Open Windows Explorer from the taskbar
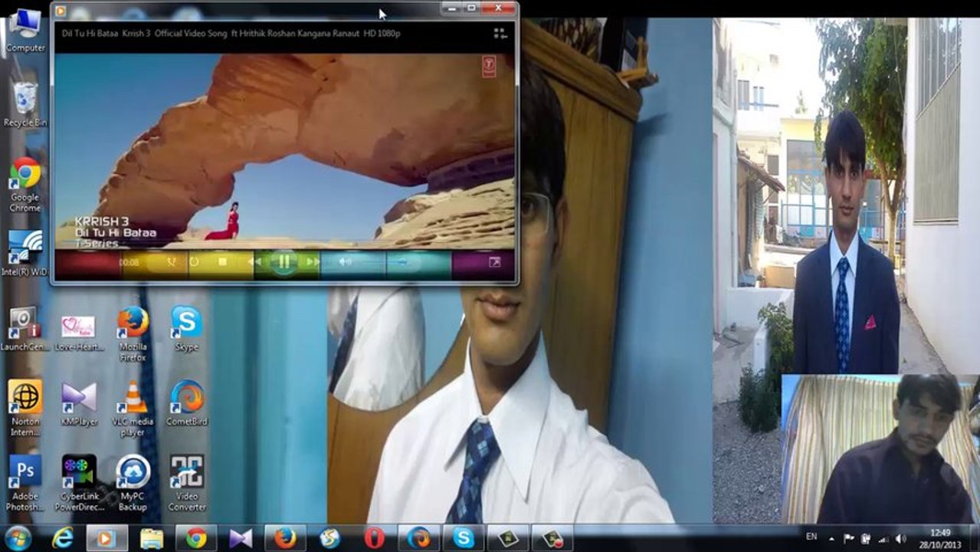This screenshot has width=980, height=552. [152, 538]
